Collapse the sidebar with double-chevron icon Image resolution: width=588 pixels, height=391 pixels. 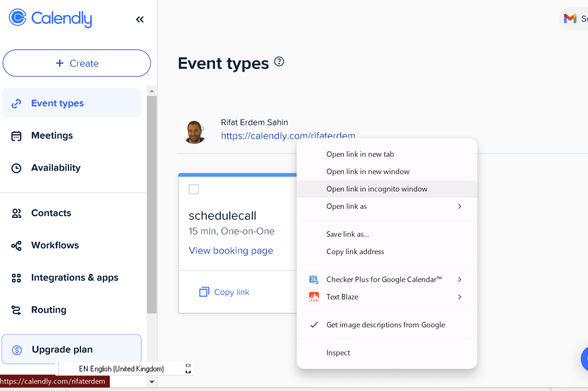tap(140, 20)
